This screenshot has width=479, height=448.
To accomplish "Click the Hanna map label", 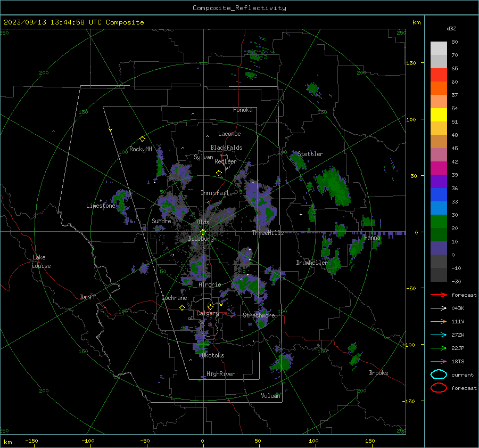I will [x=372, y=238].
